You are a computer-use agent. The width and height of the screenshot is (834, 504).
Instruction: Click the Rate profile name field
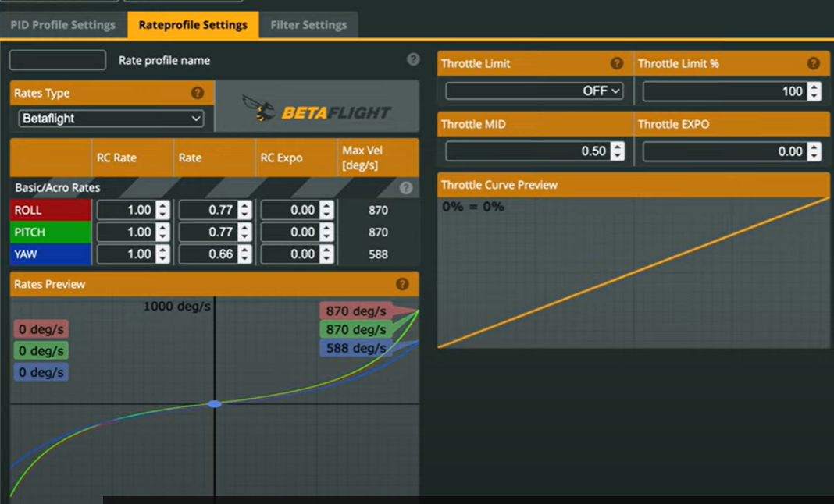click(x=58, y=60)
